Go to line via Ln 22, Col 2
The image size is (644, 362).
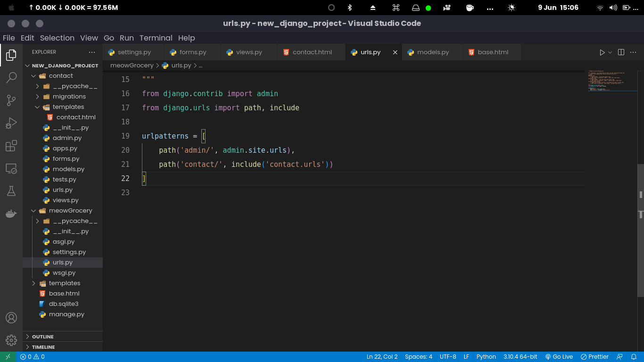[x=382, y=357]
